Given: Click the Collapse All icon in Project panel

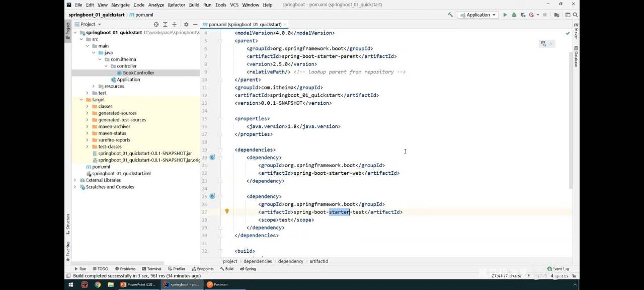Looking at the screenshot, I should (175, 24).
